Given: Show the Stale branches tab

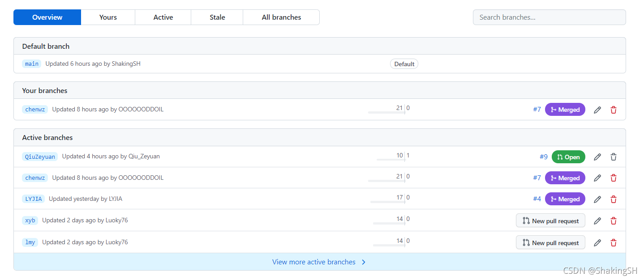Looking at the screenshot, I should pos(217,17).
